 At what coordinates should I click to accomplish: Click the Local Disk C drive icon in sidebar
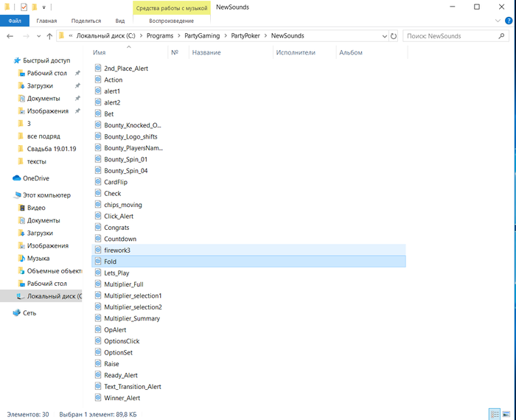[x=21, y=296]
